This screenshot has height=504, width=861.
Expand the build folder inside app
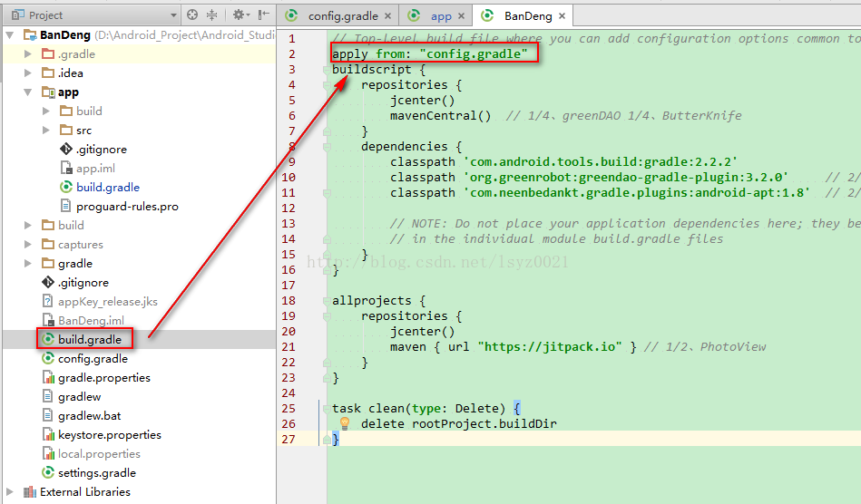click(46, 111)
